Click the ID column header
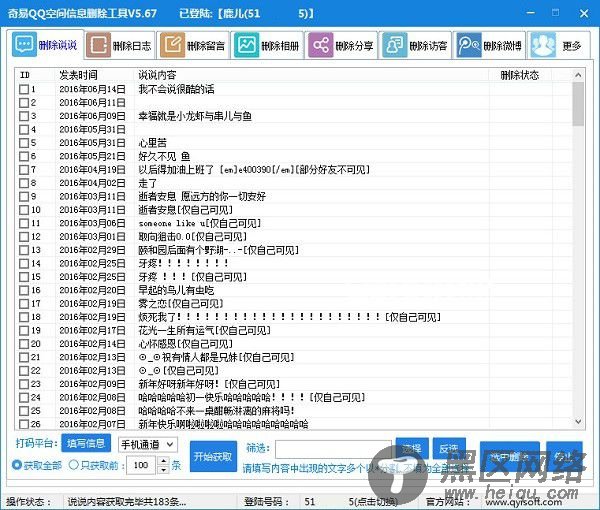Viewport: 600px width, 510px height. pyautogui.click(x=25, y=75)
